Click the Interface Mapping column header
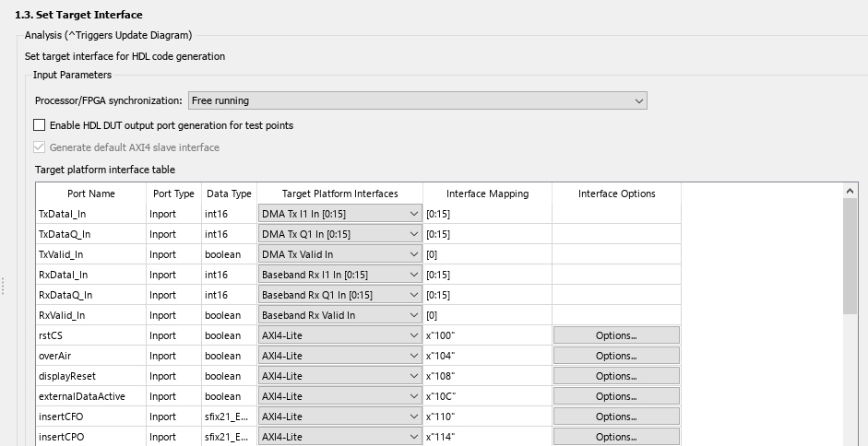 pos(487,194)
